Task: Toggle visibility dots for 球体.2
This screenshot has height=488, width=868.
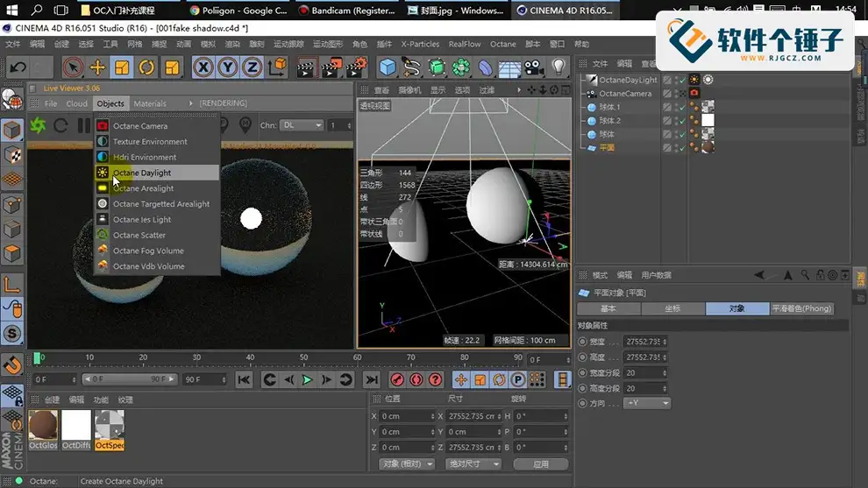Action: pyautogui.click(x=676, y=121)
